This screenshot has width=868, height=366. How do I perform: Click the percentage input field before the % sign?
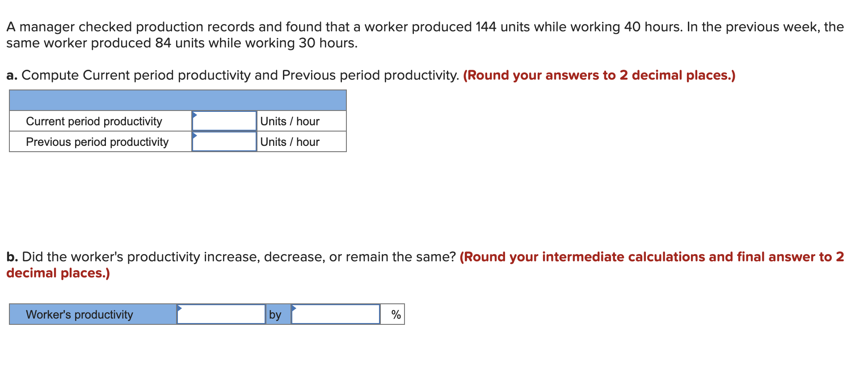(336, 314)
